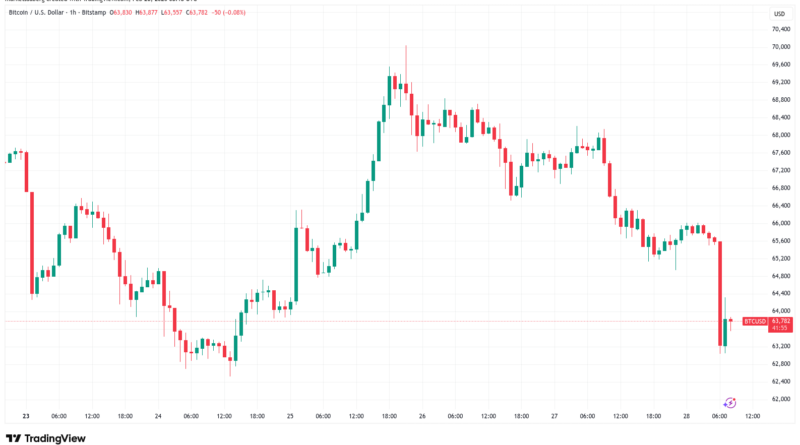Select date 23 on the time axis
The image size is (800, 445).
pyautogui.click(x=25, y=416)
